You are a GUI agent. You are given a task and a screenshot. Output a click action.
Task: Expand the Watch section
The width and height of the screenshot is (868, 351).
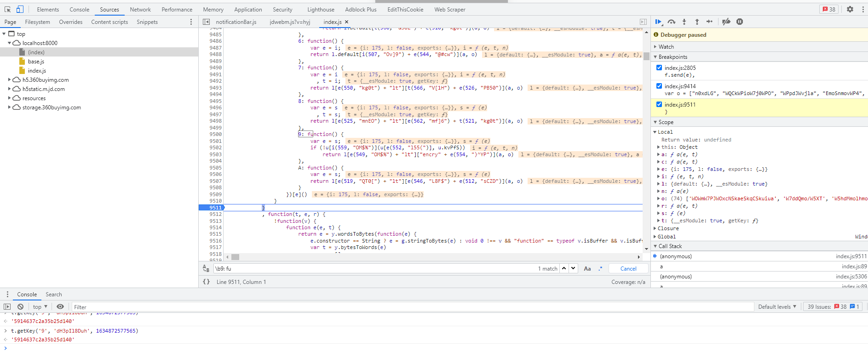pyautogui.click(x=666, y=46)
